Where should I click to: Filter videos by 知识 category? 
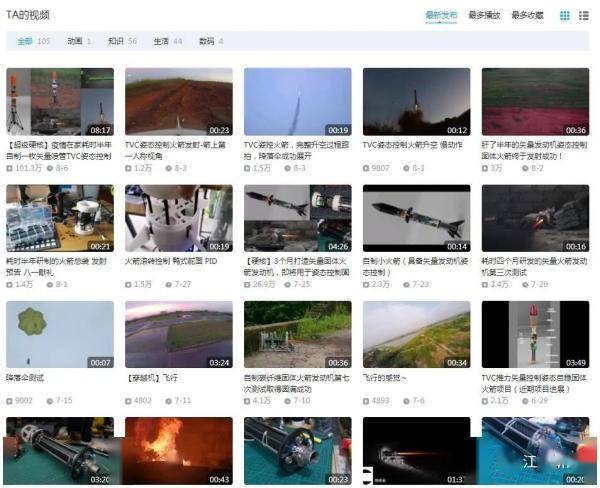pyautogui.click(x=122, y=41)
